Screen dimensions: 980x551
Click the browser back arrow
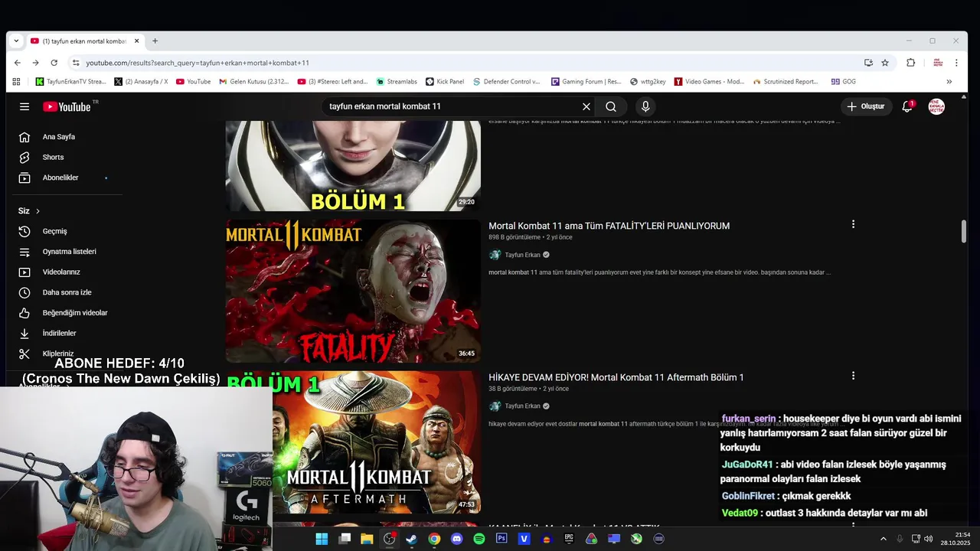click(17, 63)
